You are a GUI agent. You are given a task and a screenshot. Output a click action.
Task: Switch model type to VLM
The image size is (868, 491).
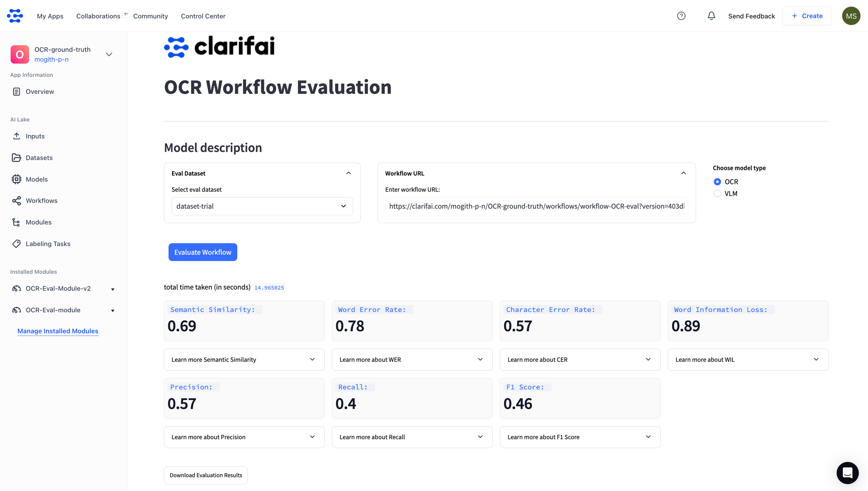718,194
